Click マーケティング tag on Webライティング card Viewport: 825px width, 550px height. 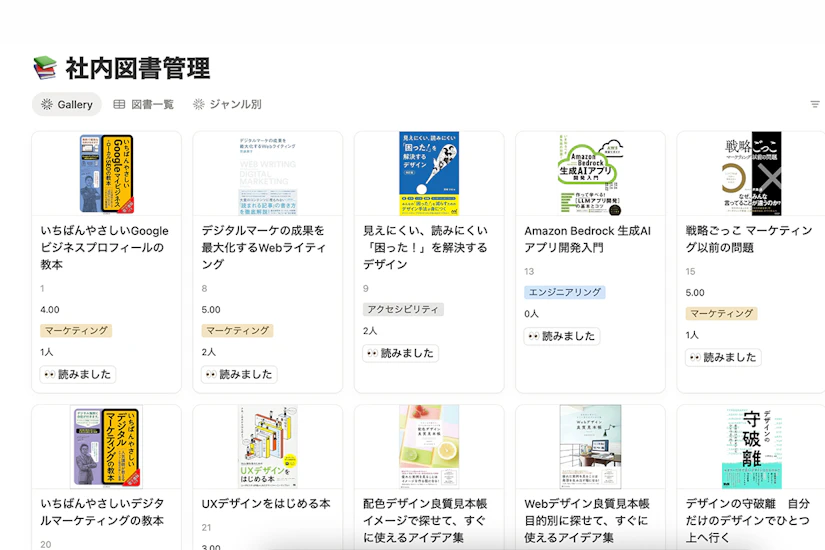[237, 331]
